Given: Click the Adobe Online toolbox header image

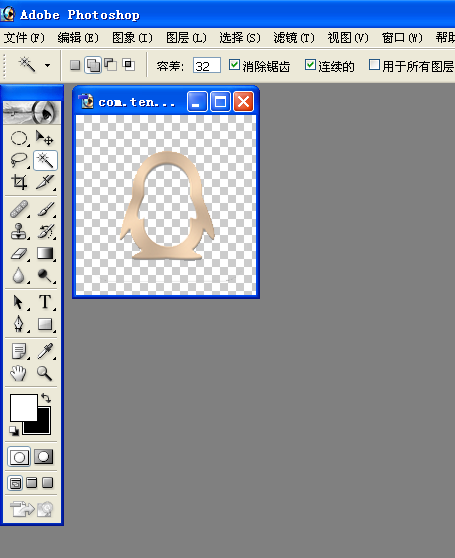Looking at the screenshot, I should tap(32, 112).
